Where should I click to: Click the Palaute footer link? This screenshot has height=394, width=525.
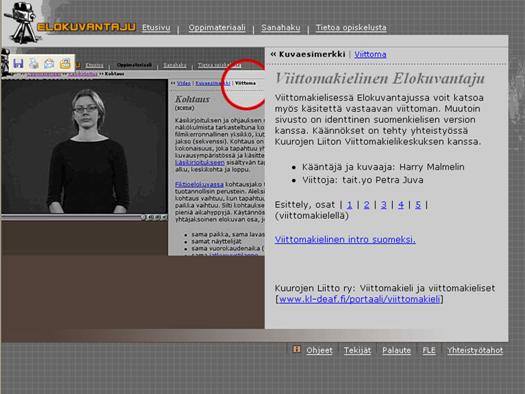pos(396,350)
